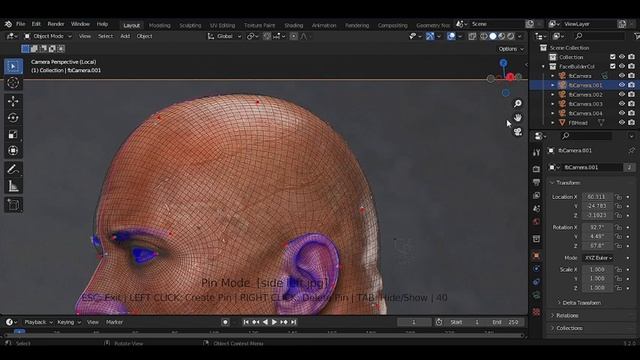Open the Object properties tab
640x360 pixels.
coord(536,256)
